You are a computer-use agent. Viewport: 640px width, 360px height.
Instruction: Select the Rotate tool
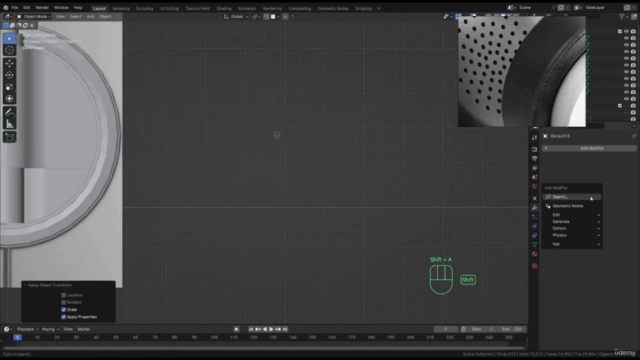tap(9, 75)
